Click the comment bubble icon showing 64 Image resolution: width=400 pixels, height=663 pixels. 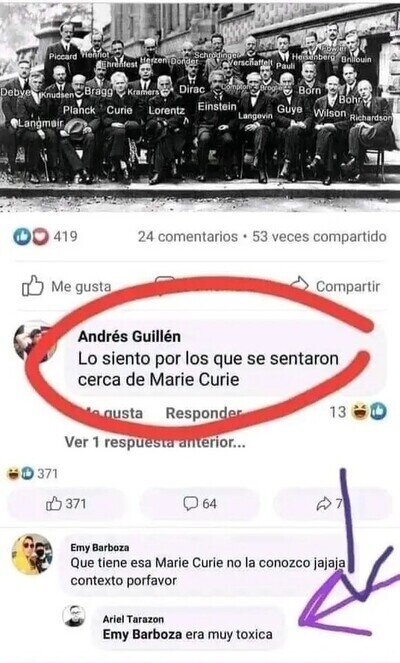pos(191,504)
